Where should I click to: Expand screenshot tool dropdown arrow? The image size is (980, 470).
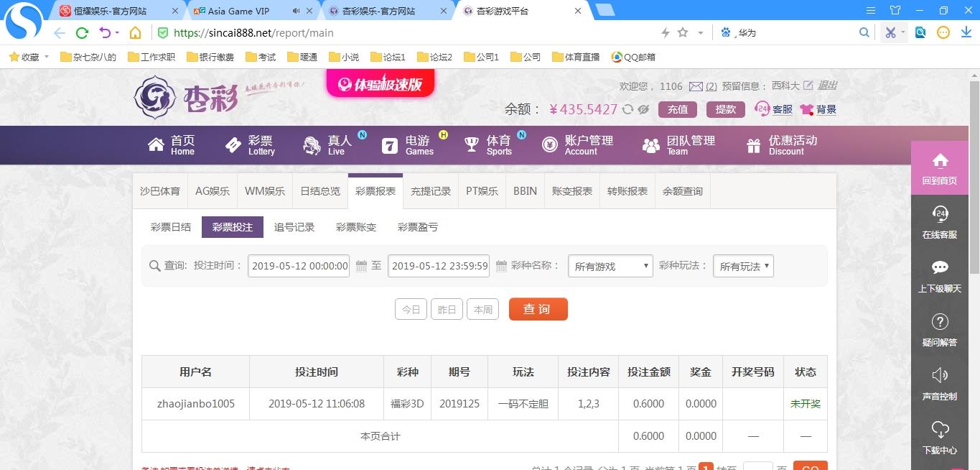pos(904,32)
